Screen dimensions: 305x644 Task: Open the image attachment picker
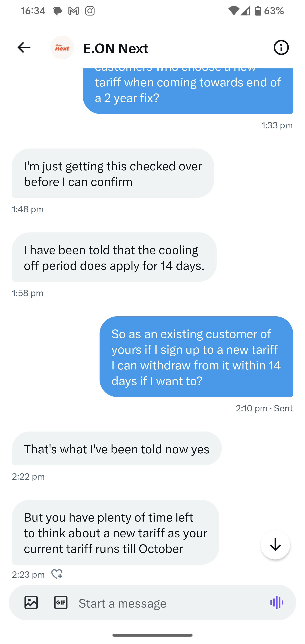coord(31,602)
